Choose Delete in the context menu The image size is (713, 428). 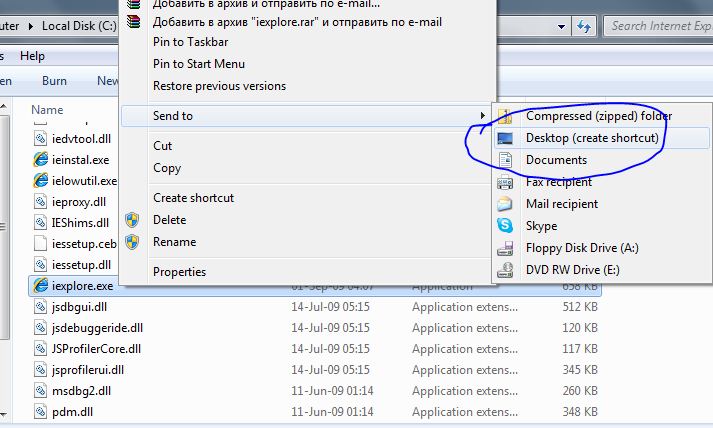170,220
